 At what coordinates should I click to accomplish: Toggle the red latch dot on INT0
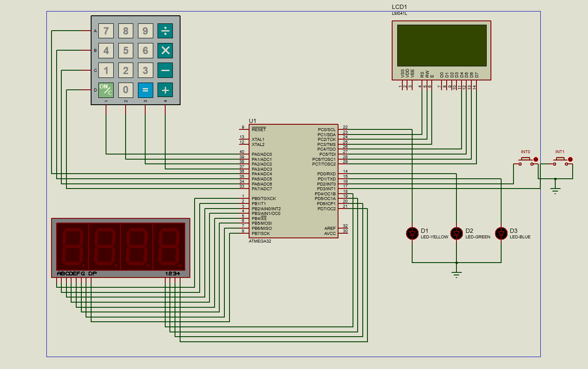[536, 160]
